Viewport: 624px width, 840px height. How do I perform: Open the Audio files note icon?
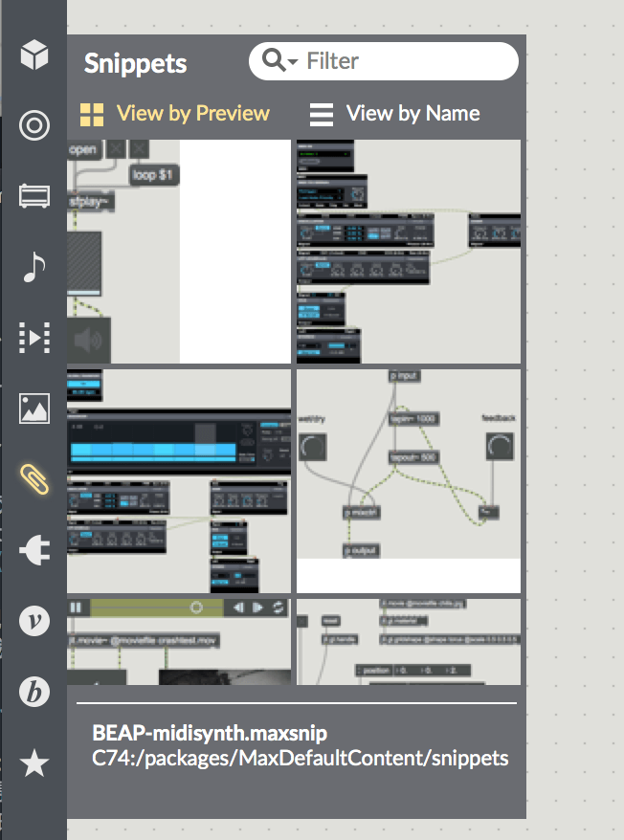tap(34, 267)
